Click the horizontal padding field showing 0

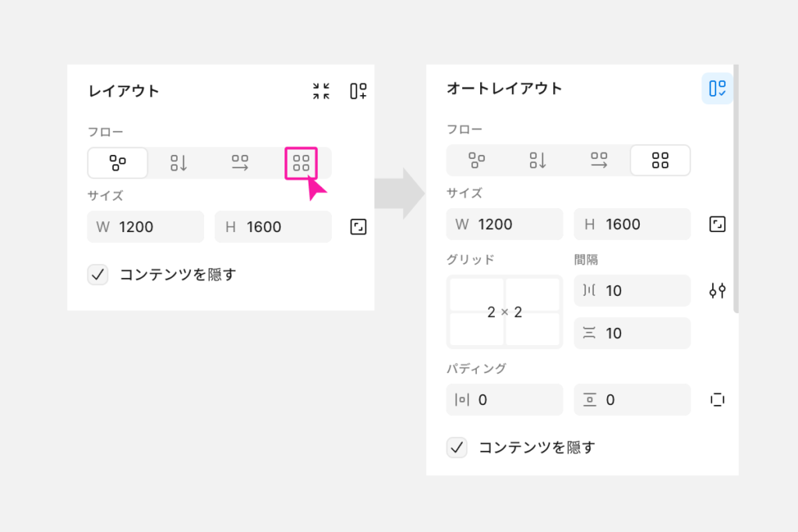click(504, 400)
